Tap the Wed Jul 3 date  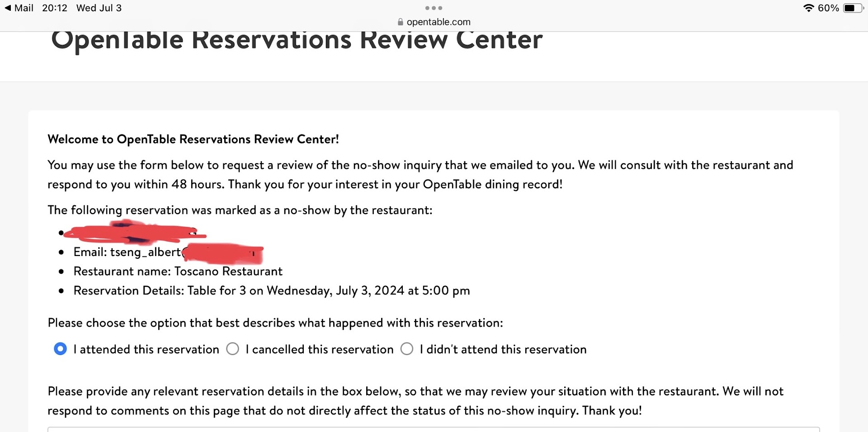coord(99,8)
